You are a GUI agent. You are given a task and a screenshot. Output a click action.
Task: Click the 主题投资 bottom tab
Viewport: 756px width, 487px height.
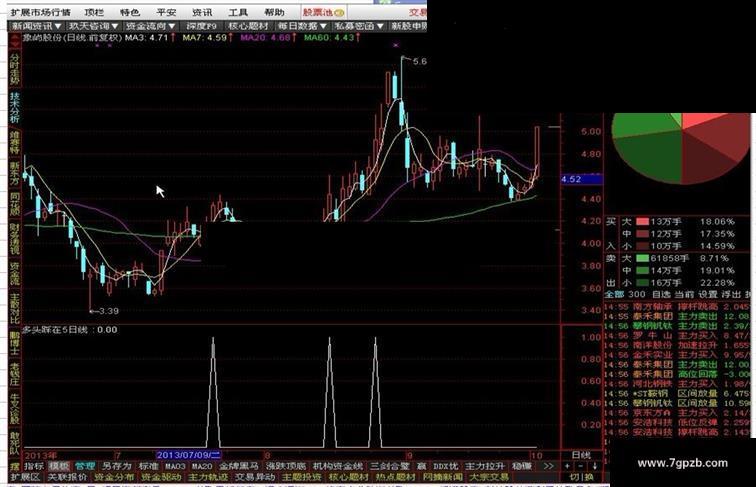301,477
